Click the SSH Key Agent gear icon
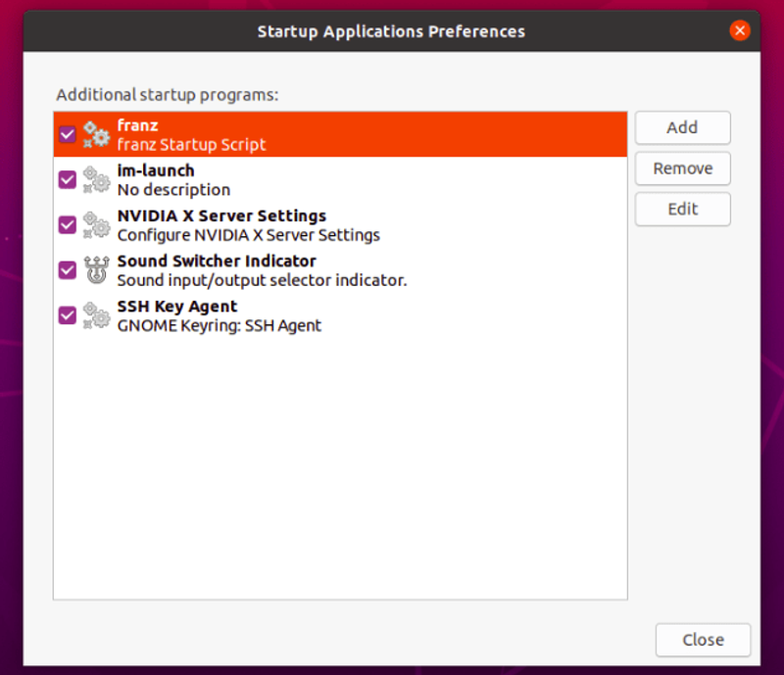The height and width of the screenshot is (675, 784). tap(96, 315)
